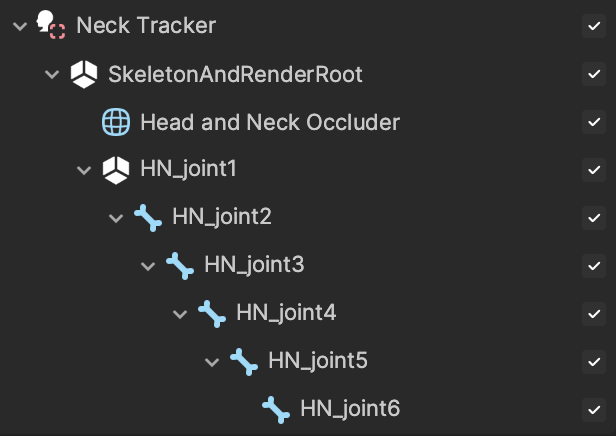Image resolution: width=616 pixels, height=436 pixels.
Task: Select the Head and Neck Occluder label
Action: [270, 122]
